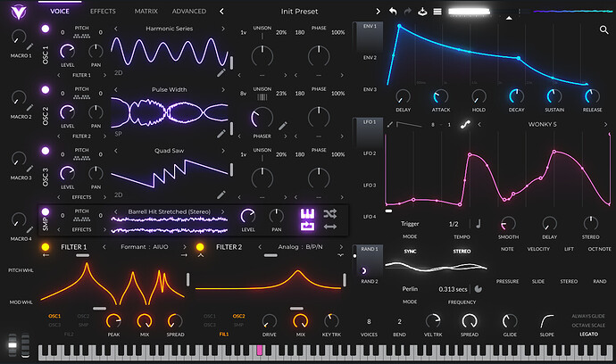The height and width of the screenshot is (364, 616).
Task: Open the Matrix tab
Action: tap(146, 12)
